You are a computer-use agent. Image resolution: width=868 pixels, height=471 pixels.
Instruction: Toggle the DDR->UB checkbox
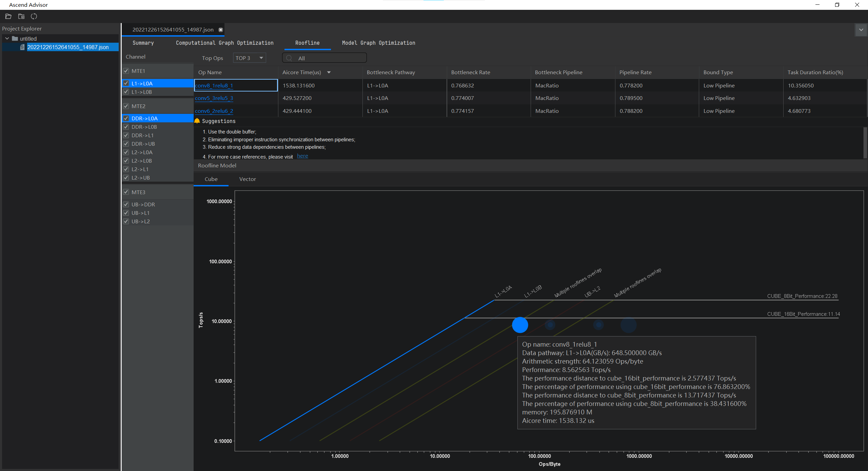(x=126, y=144)
